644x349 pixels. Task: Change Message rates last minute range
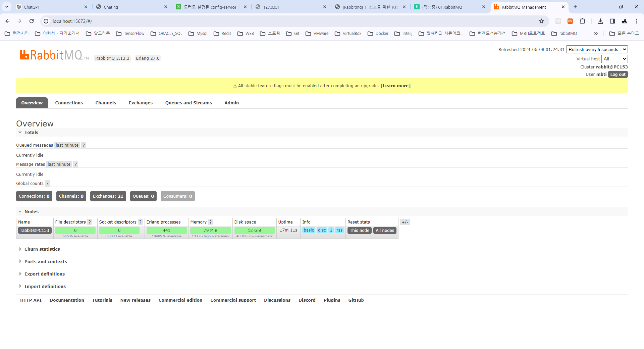click(59, 164)
